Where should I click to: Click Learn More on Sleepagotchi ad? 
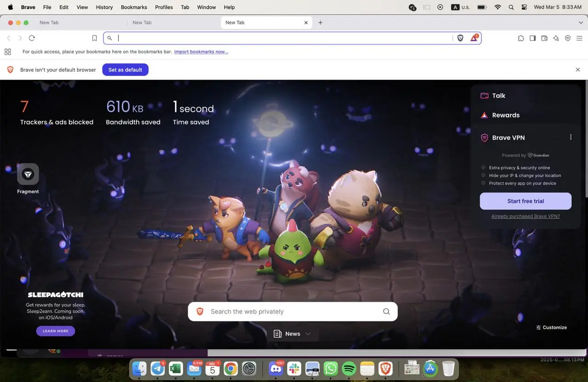pos(56,331)
